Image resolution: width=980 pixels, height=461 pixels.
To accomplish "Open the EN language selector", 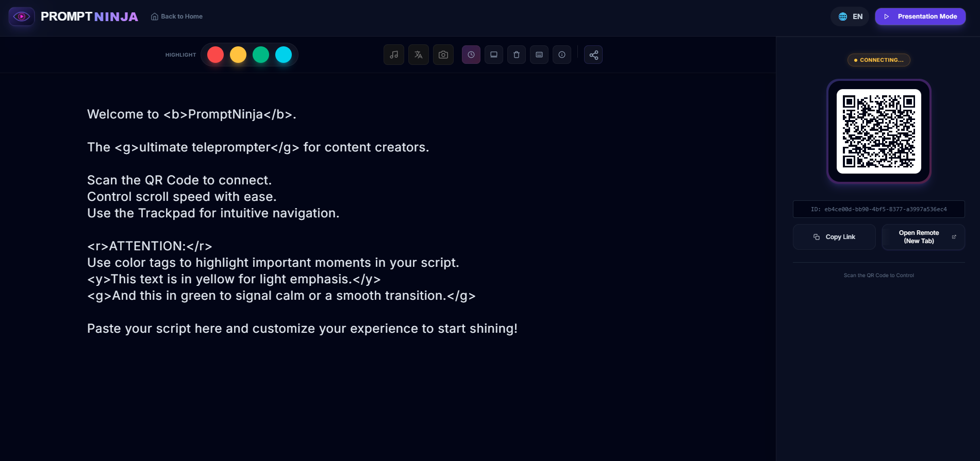I will (850, 16).
